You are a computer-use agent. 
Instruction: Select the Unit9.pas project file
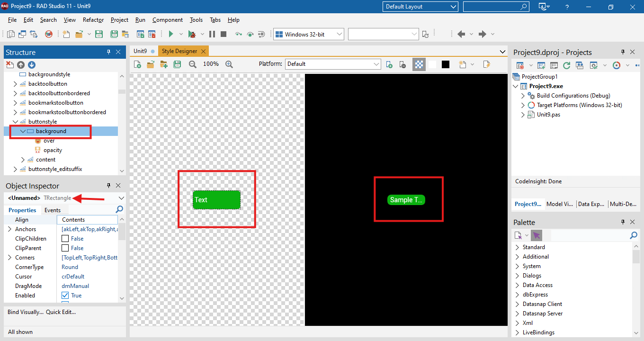tap(548, 115)
